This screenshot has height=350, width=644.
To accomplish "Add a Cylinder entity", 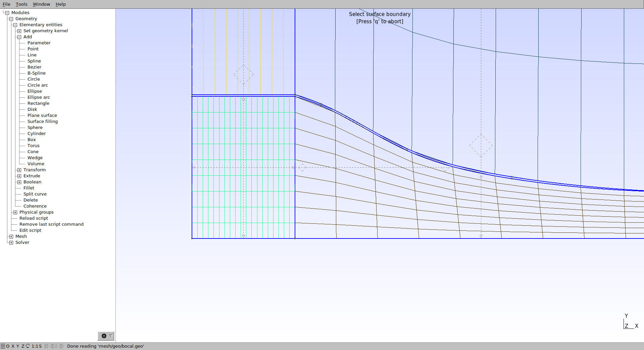I will pyautogui.click(x=37, y=134).
